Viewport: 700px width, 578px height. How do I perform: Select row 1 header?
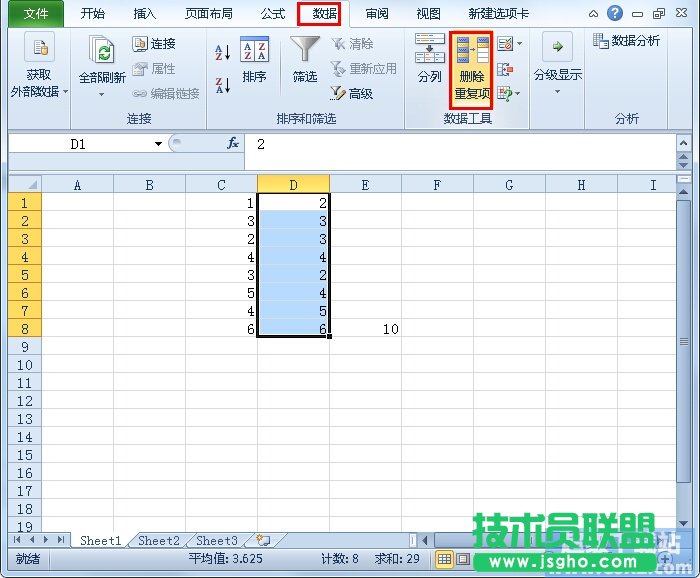(25, 203)
